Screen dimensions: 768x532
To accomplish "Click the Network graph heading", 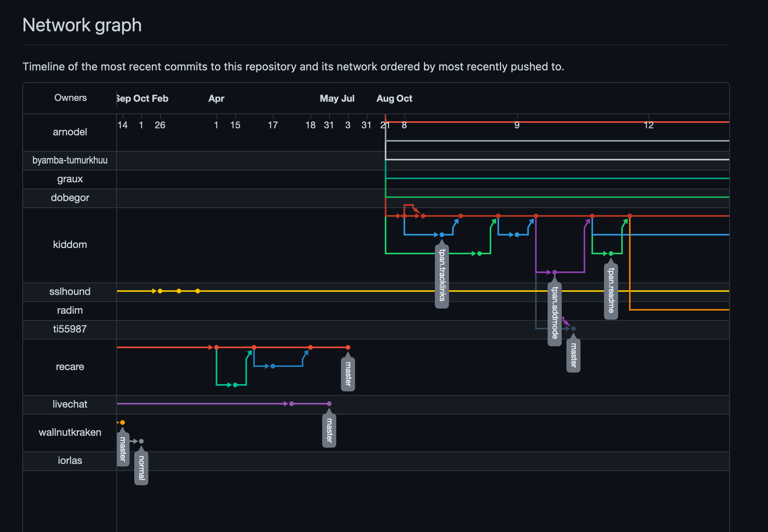I will pyautogui.click(x=82, y=25).
